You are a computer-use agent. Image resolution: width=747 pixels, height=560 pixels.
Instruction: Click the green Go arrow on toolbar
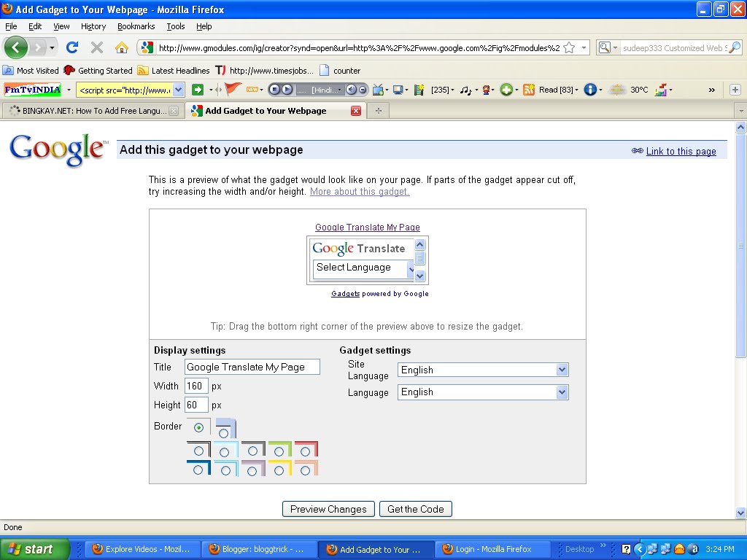click(197, 90)
